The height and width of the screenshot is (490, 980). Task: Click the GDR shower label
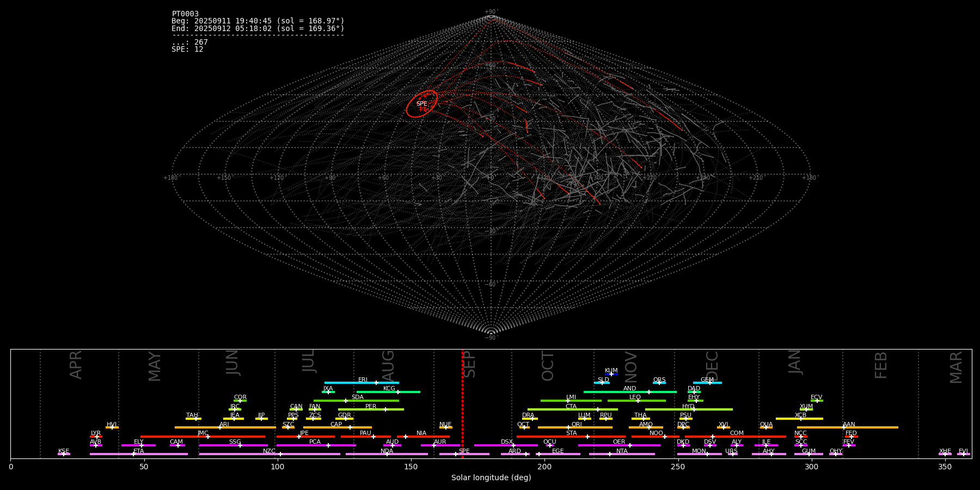click(344, 415)
